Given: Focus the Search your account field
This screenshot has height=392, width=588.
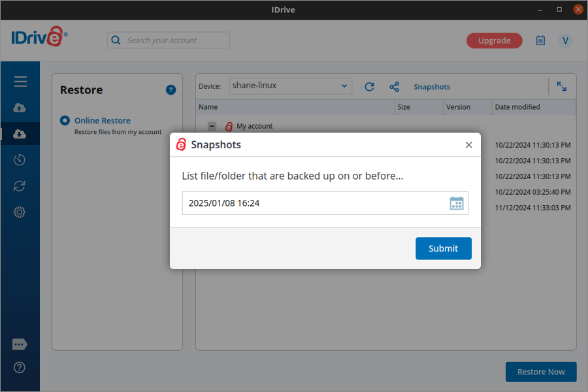Looking at the screenshot, I should [168, 40].
